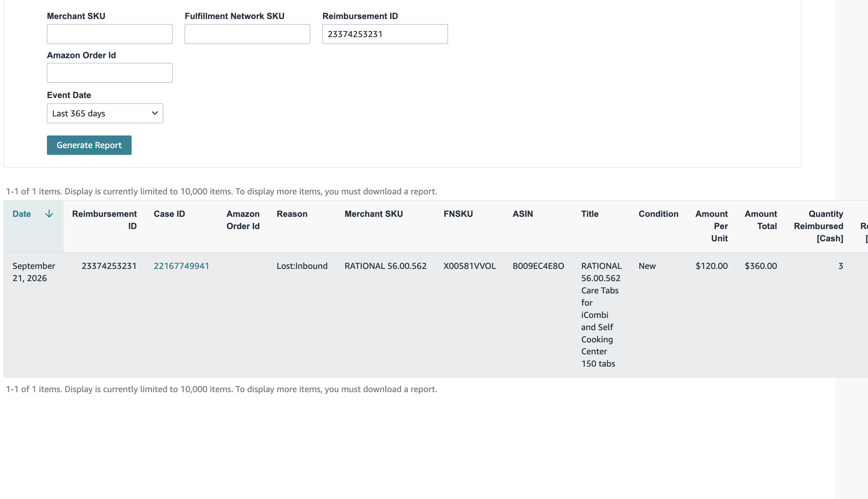Focus the Fulfillment Network SKU input field

[247, 34]
